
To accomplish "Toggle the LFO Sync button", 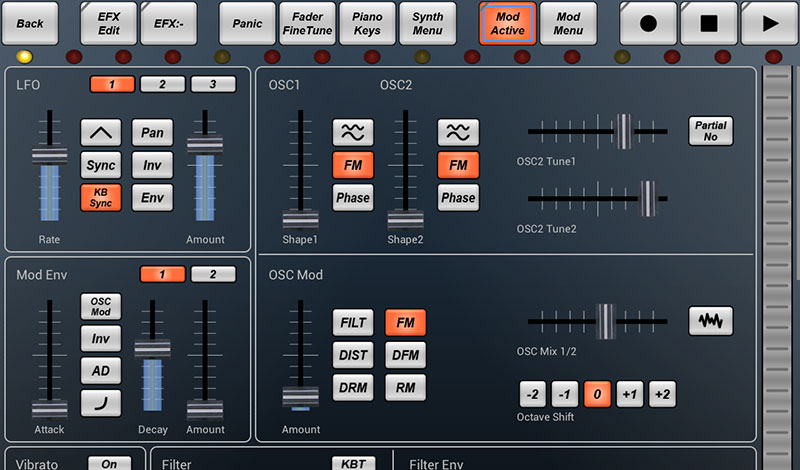I will (101, 165).
